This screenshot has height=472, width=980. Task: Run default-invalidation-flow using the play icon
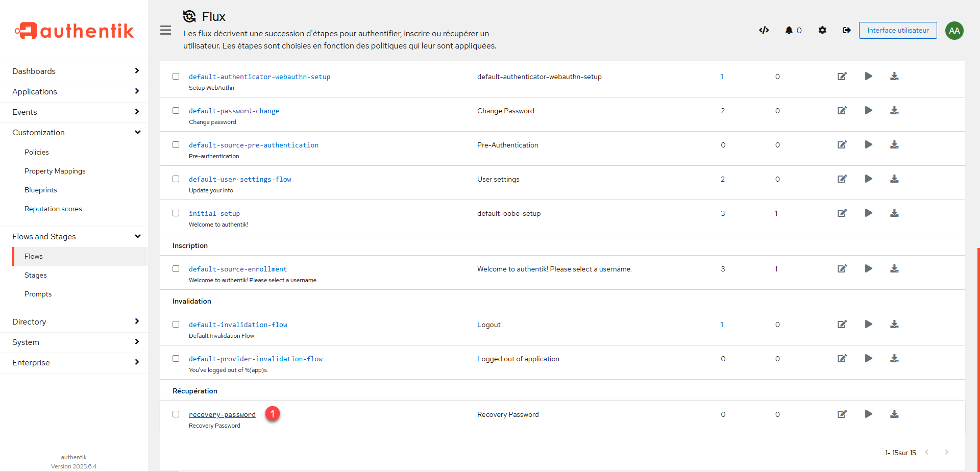[868, 324]
